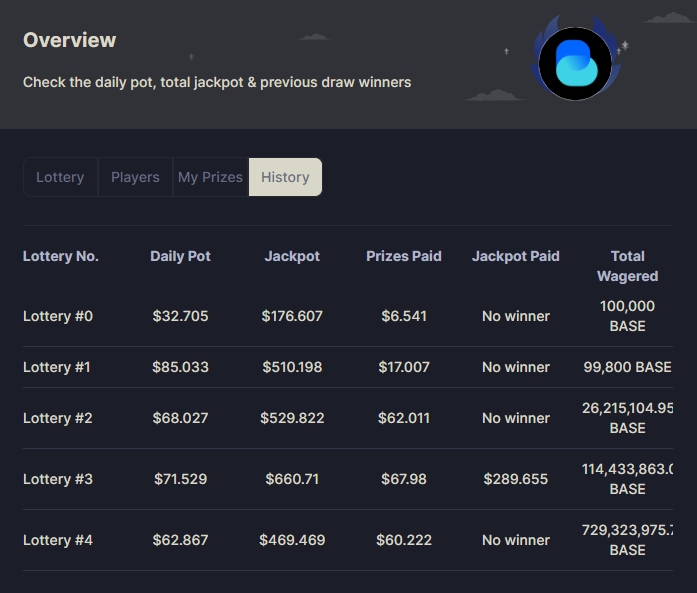Image resolution: width=697 pixels, height=593 pixels.
Task: Open the Players tab
Action: 135,177
